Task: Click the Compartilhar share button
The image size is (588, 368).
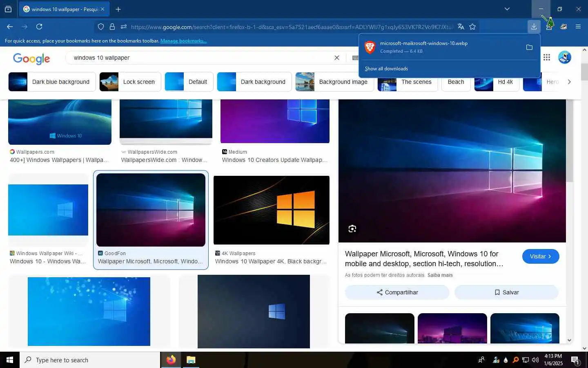Action: click(397, 292)
